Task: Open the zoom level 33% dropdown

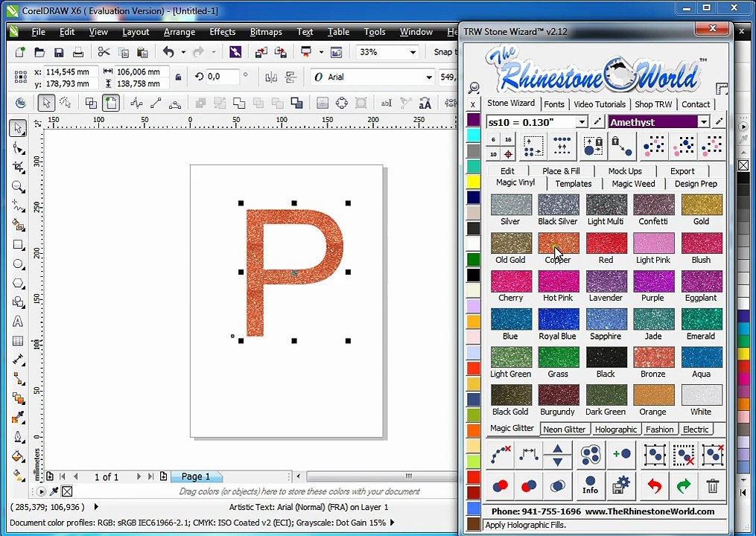Action: click(413, 52)
